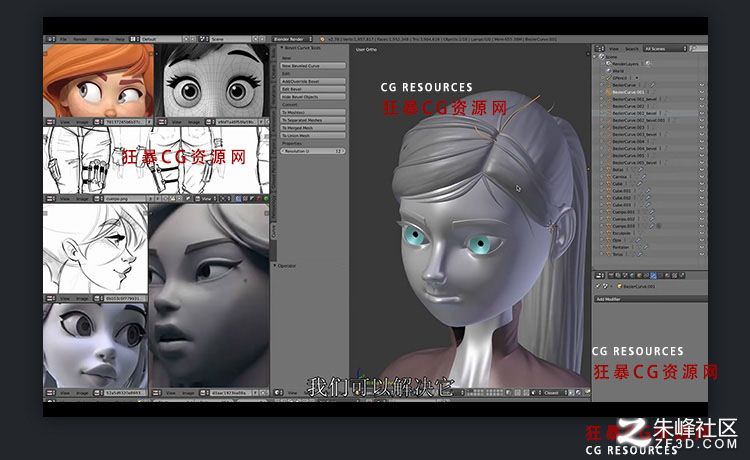
Task: Click curve icon of BezierCurve.001 outliner row
Action: (608, 92)
